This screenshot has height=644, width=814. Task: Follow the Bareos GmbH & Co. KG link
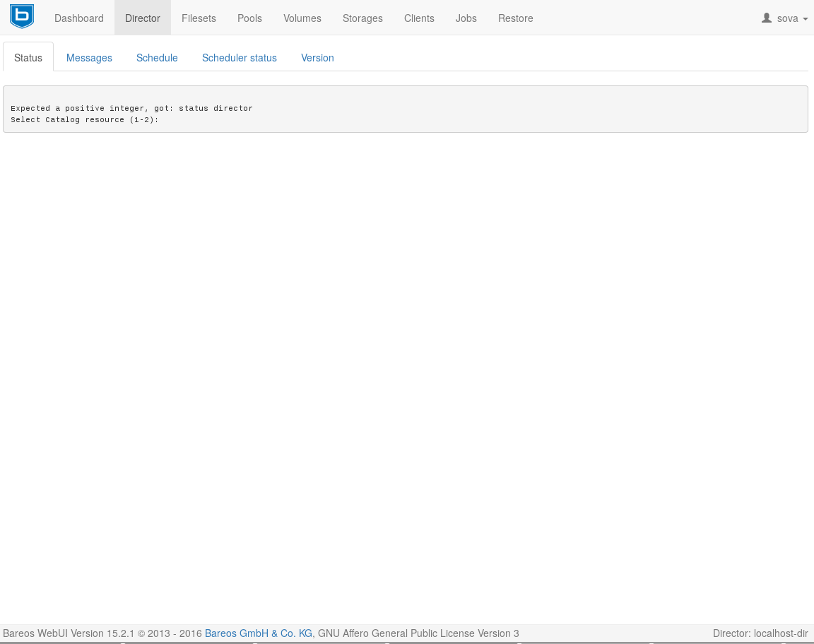259,633
